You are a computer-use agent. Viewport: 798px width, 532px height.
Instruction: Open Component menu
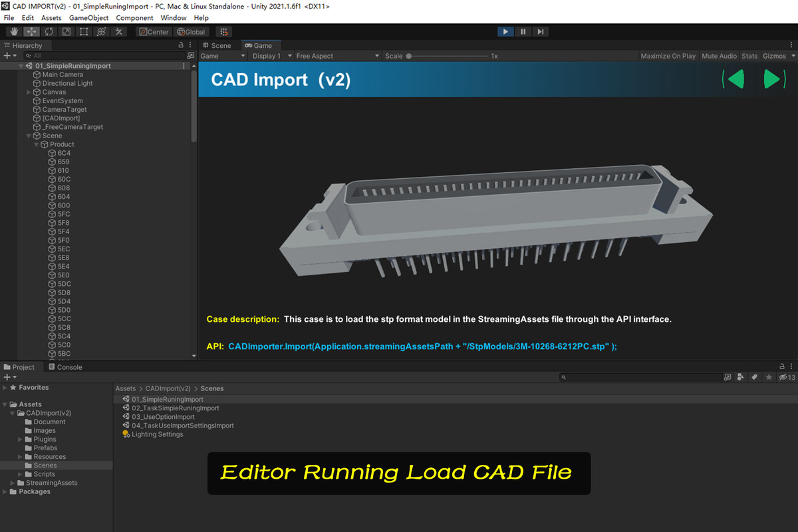(x=135, y=18)
